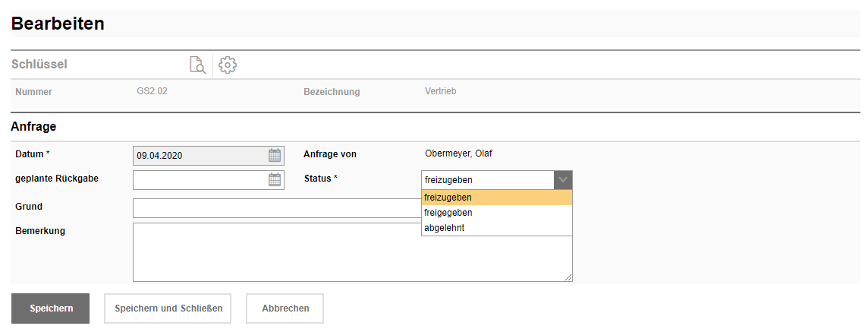
Task: Click the 'Anfrage' section heading
Action: pyautogui.click(x=34, y=126)
